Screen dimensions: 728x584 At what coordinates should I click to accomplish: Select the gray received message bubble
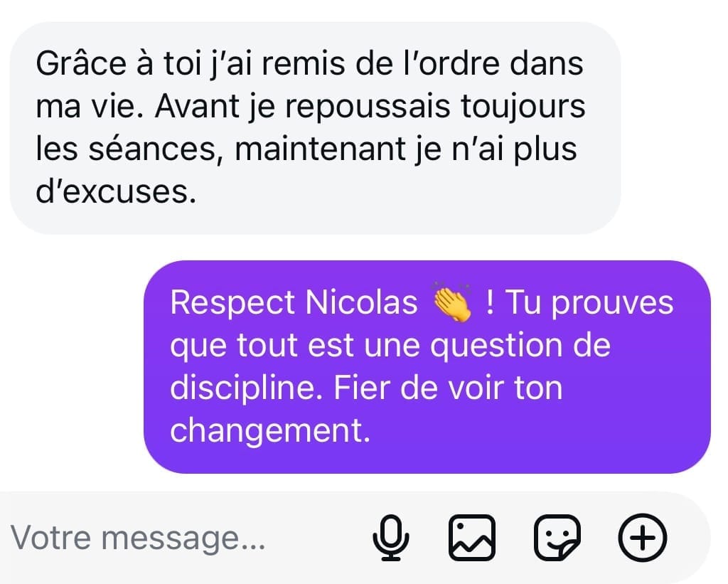pyautogui.click(x=315, y=128)
